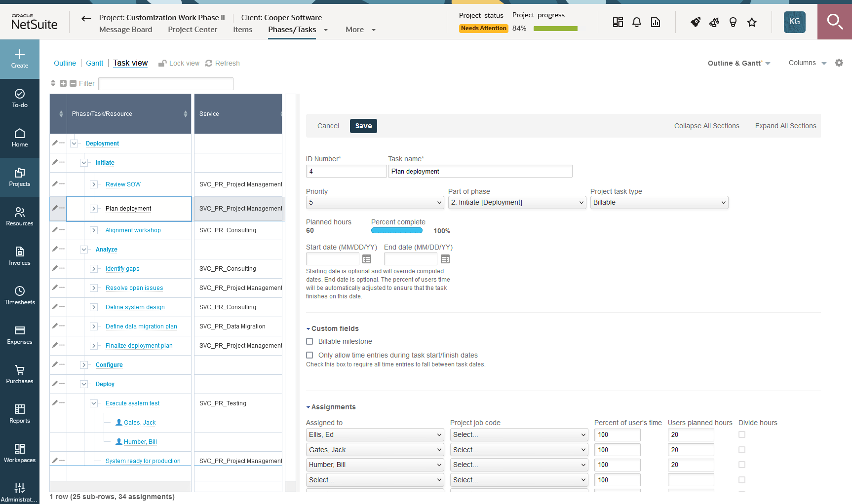Image resolution: width=852 pixels, height=504 pixels.
Task: Click Lock view toggle
Action: [179, 63]
